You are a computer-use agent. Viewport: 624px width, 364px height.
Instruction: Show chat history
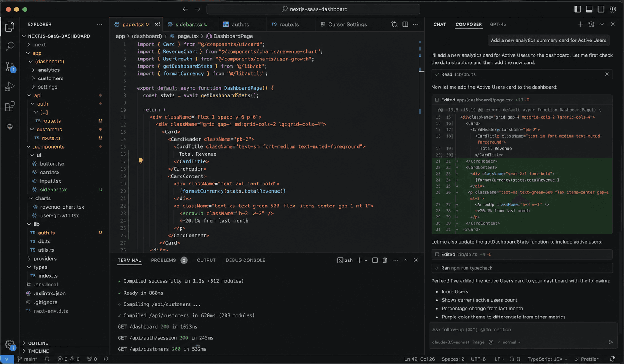coord(591,24)
